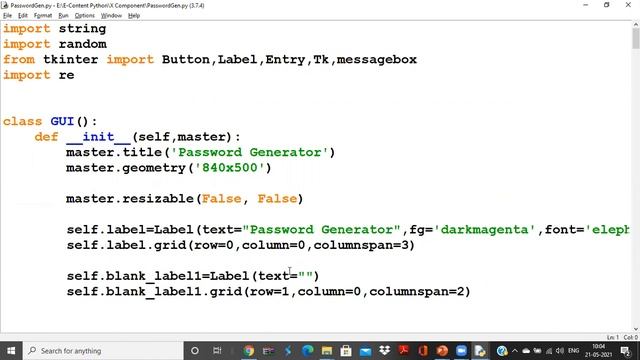Open Cortana circle icon on taskbar

195,351
